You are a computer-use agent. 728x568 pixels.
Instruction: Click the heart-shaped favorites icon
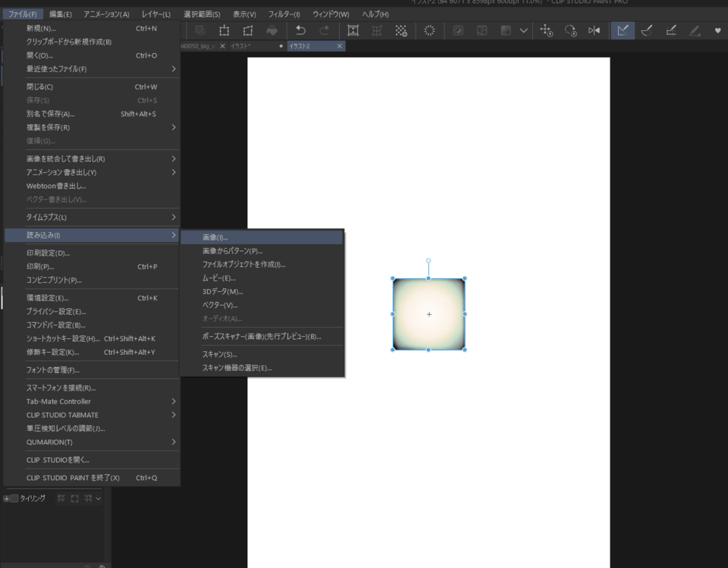pyautogui.click(x=718, y=30)
